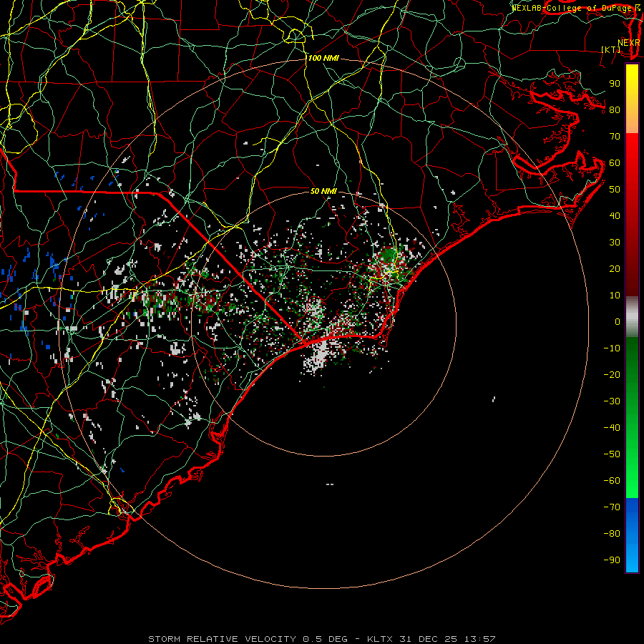Click the bright red segment of color bar
Image resolution: width=644 pixels, height=644 pixels.
pos(632,152)
